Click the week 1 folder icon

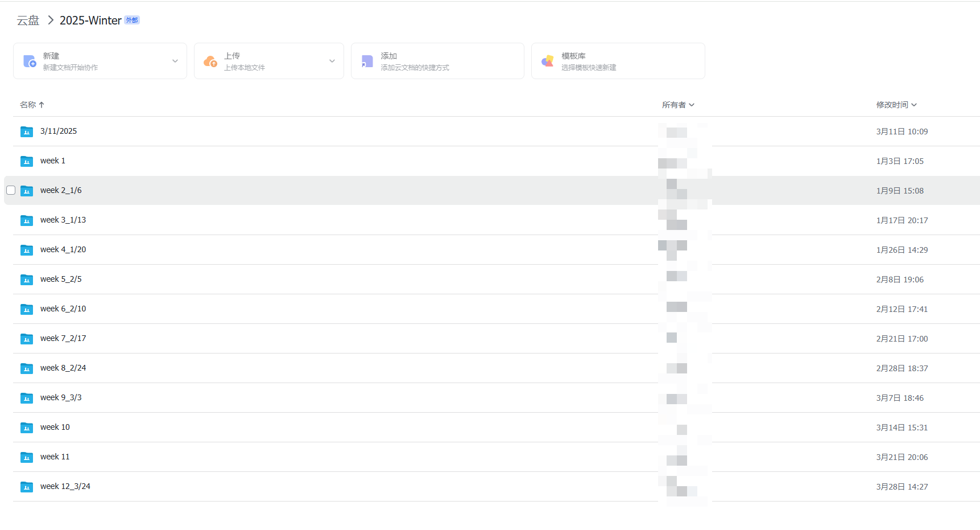27,161
